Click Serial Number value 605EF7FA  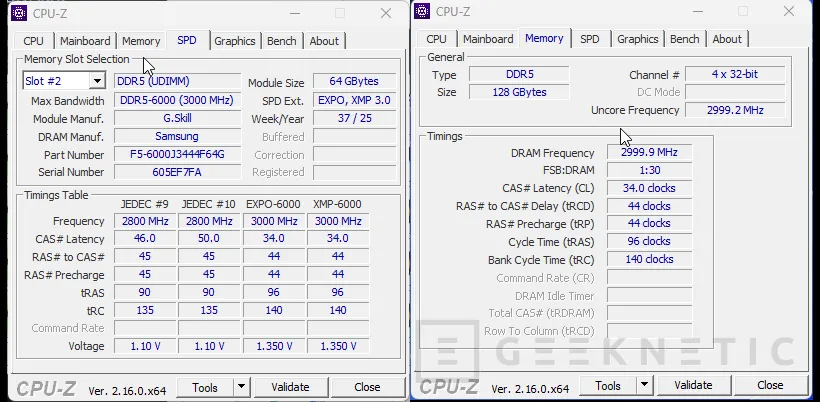click(177, 172)
